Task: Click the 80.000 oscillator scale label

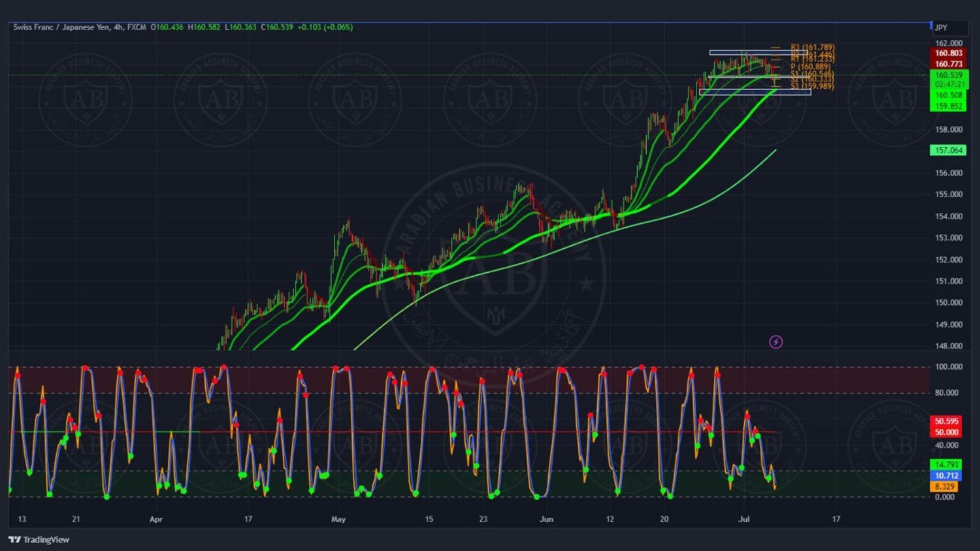Action: pyautogui.click(x=947, y=393)
